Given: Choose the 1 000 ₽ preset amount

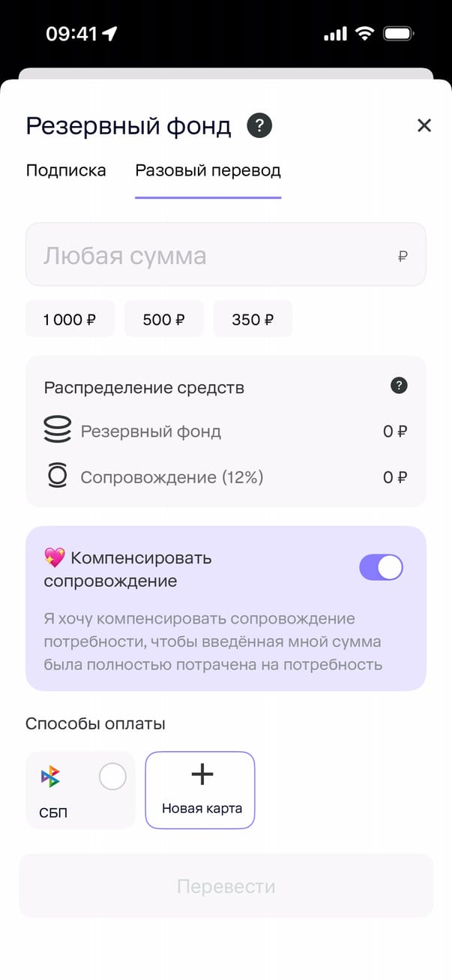Looking at the screenshot, I should (x=70, y=320).
